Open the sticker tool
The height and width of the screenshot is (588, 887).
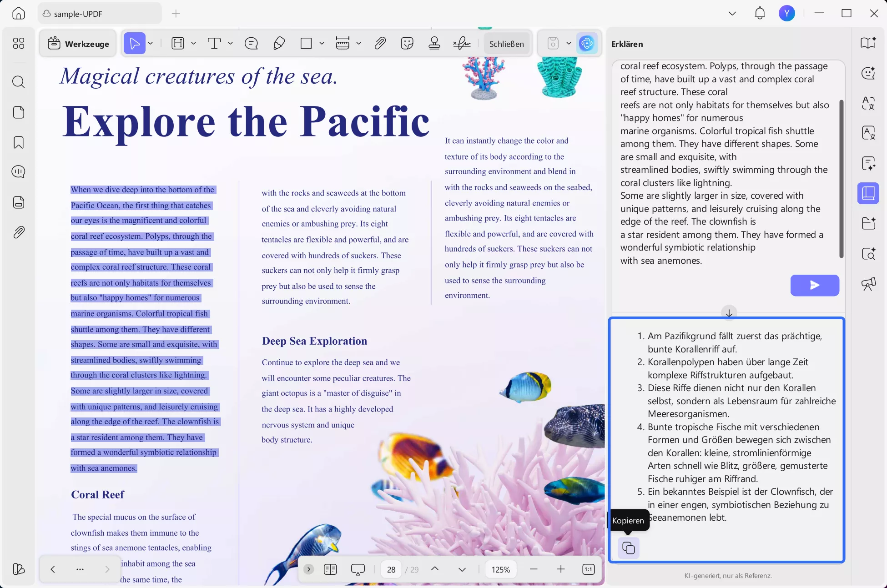coord(407,44)
